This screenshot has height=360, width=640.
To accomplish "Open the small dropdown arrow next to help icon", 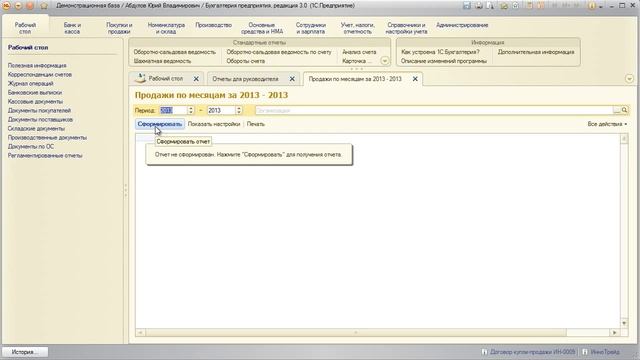I will click(x=601, y=6).
